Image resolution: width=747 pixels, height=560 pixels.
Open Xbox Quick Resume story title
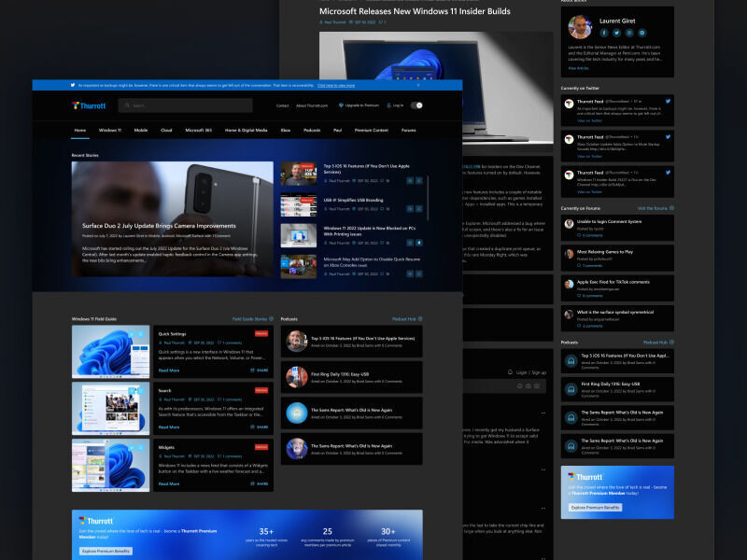coord(372,262)
